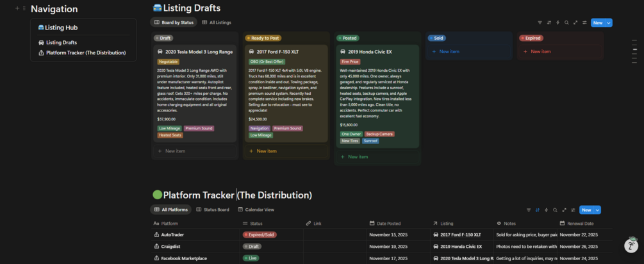Add new item in Draft column
Screen dimensions: 644x264
pos(195,151)
